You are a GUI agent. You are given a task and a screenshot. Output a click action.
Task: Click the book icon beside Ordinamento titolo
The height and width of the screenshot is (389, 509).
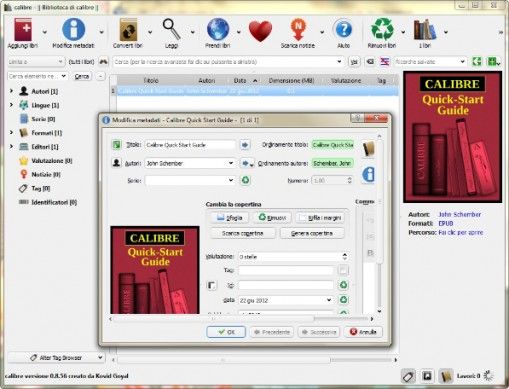[368, 149]
